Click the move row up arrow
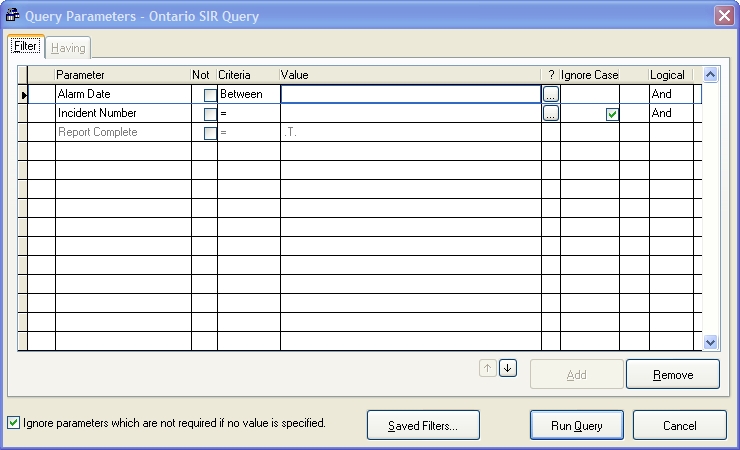The width and height of the screenshot is (740, 450). 488,368
